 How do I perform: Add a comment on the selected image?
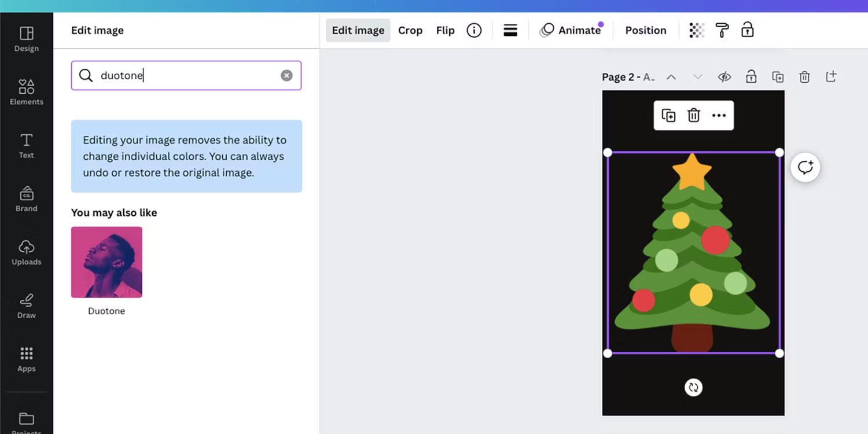click(805, 167)
